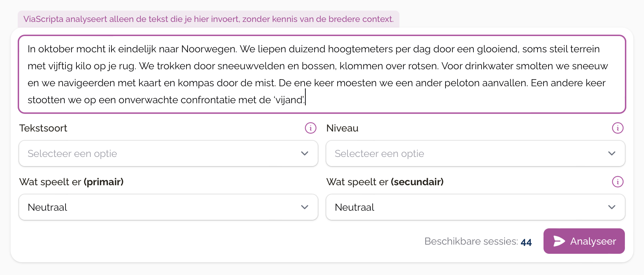The height and width of the screenshot is (275, 644).
Task: Click the Niveau label
Action: point(342,128)
